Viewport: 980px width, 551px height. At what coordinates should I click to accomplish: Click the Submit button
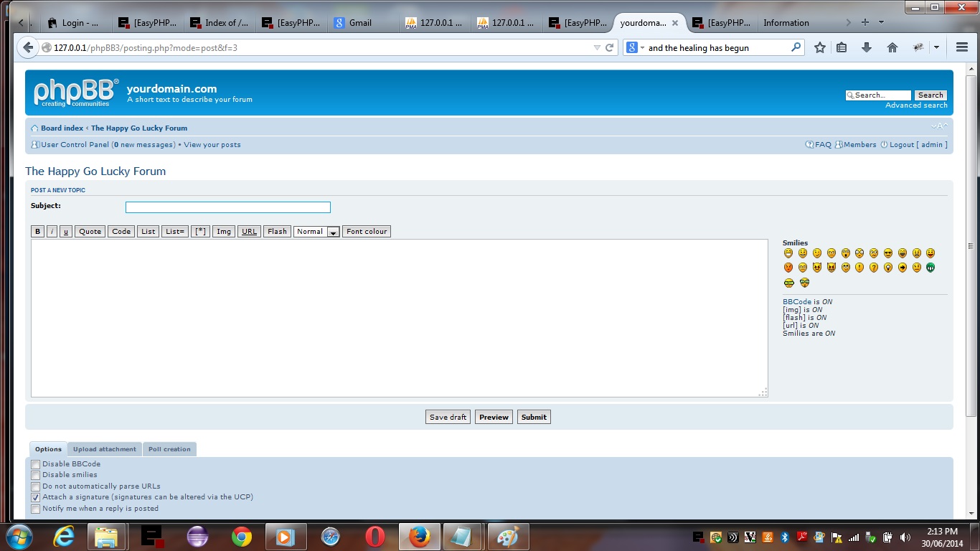pyautogui.click(x=534, y=417)
